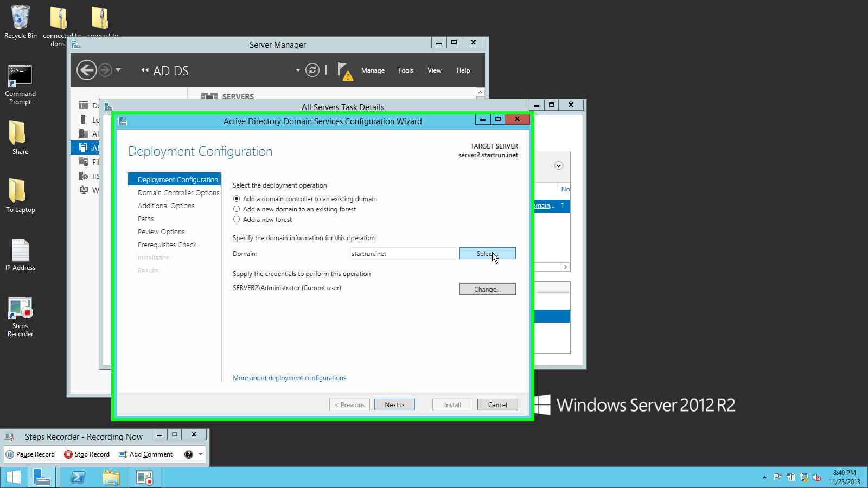Open File Explorer from the taskbar
The image size is (868, 488).
(x=111, y=478)
